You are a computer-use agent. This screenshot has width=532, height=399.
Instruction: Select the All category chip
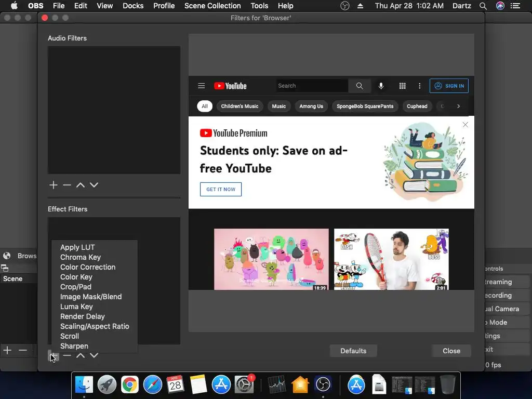coord(205,106)
